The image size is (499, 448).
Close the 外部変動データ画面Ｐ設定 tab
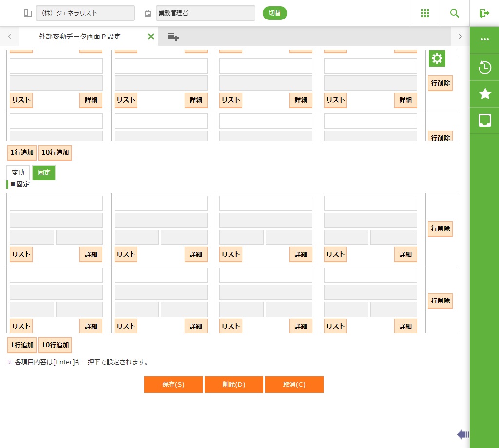[151, 37]
